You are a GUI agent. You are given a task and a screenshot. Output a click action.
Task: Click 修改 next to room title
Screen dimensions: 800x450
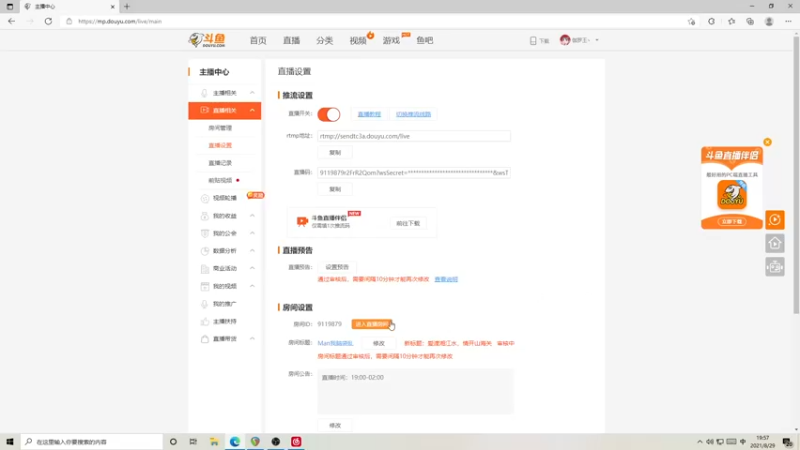click(379, 343)
